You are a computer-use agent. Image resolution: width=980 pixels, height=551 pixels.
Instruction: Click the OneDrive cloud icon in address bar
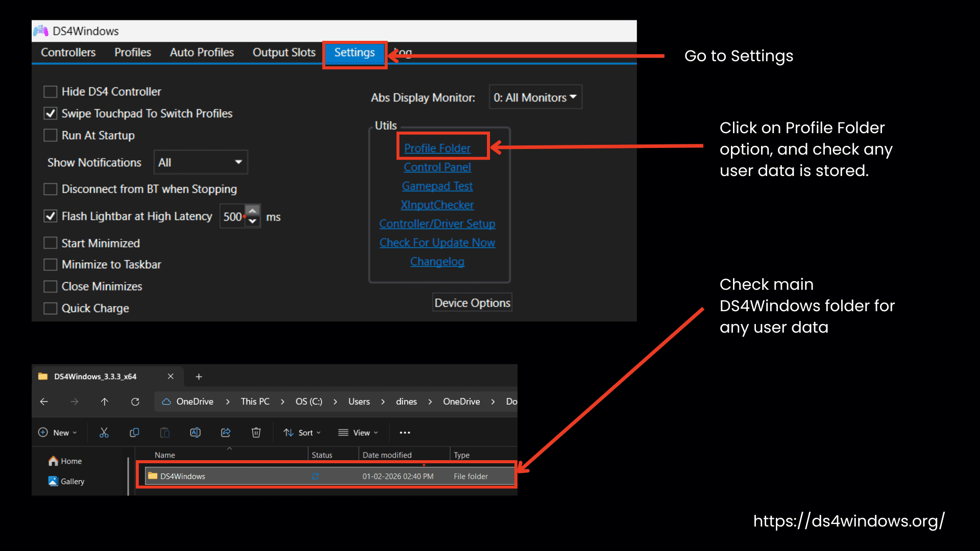(166, 402)
